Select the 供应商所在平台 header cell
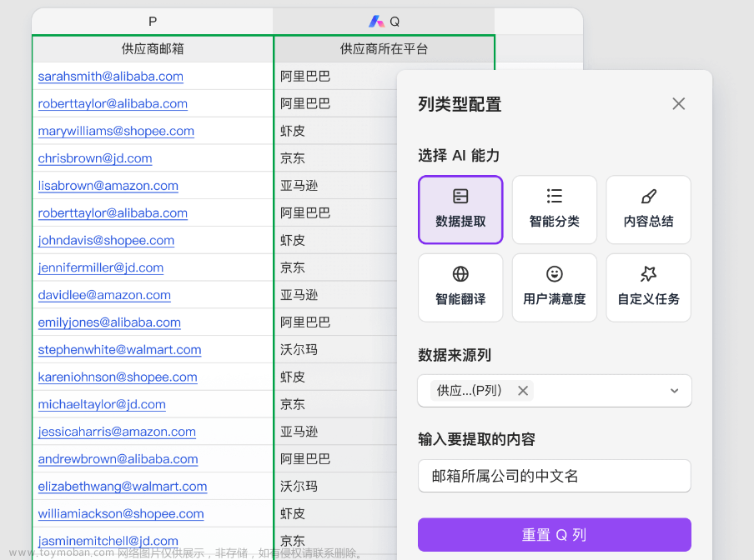The image size is (754, 560). pyautogui.click(x=384, y=48)
